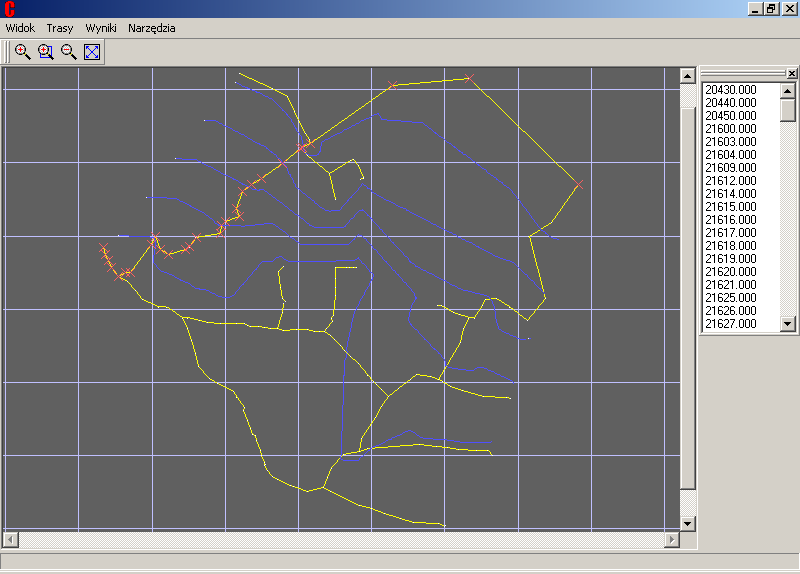Click the red C application icon
Image resolution: width=800 pixels, height=574 pixels.
(x=9, y=9)
